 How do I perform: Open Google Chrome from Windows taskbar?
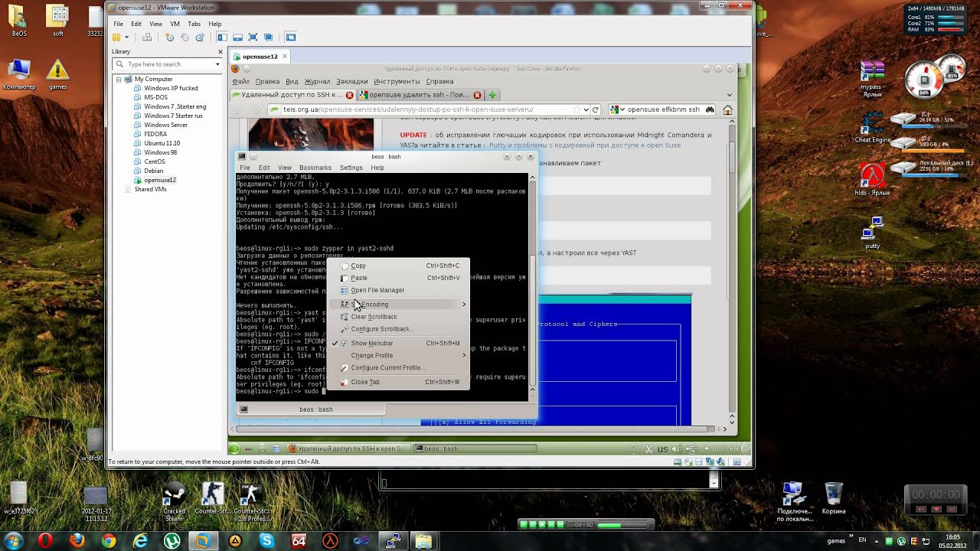pyautogui.click(x=108, y=541)
